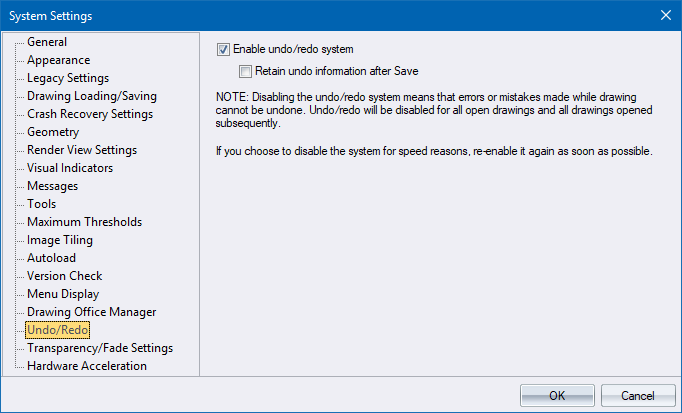682x413 pixels.
Task: Select Drawing Loading/Saving category
Action: pyautogui.click(x=91, y=96)
